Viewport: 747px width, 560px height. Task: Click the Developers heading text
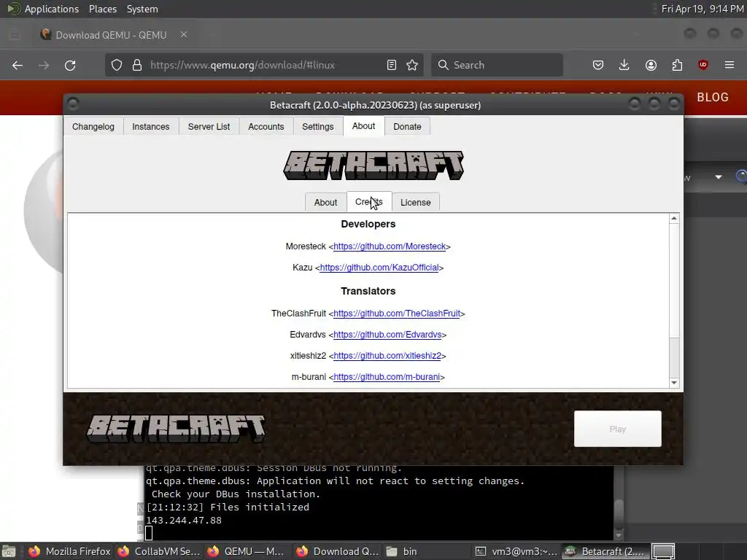[x=368, y=224]
